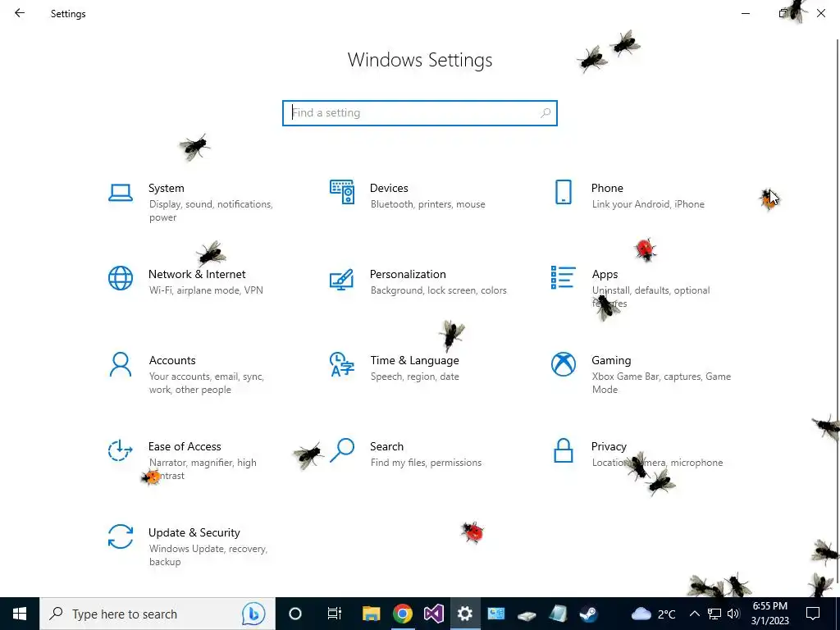Click 'Xbox Game Bar, captures, Game Mode' text

pos(661,383)
